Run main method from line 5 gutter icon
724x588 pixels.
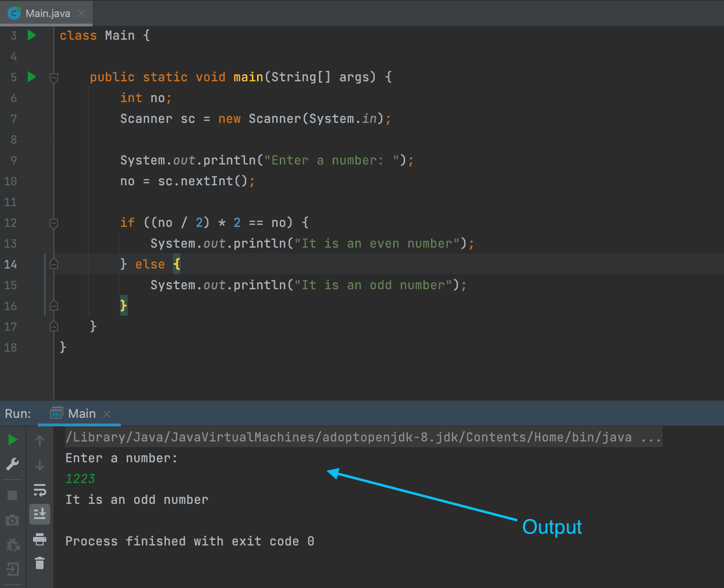(31, 77)
